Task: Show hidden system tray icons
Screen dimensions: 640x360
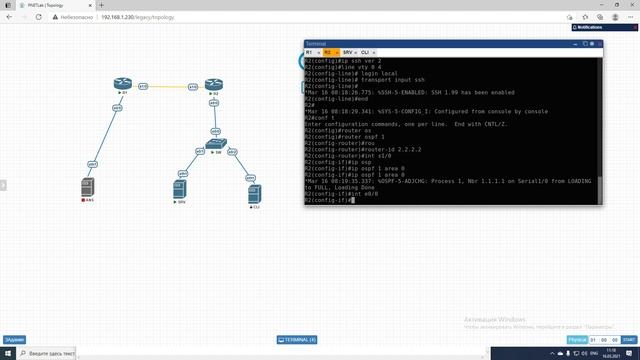Action: (552, 353)
